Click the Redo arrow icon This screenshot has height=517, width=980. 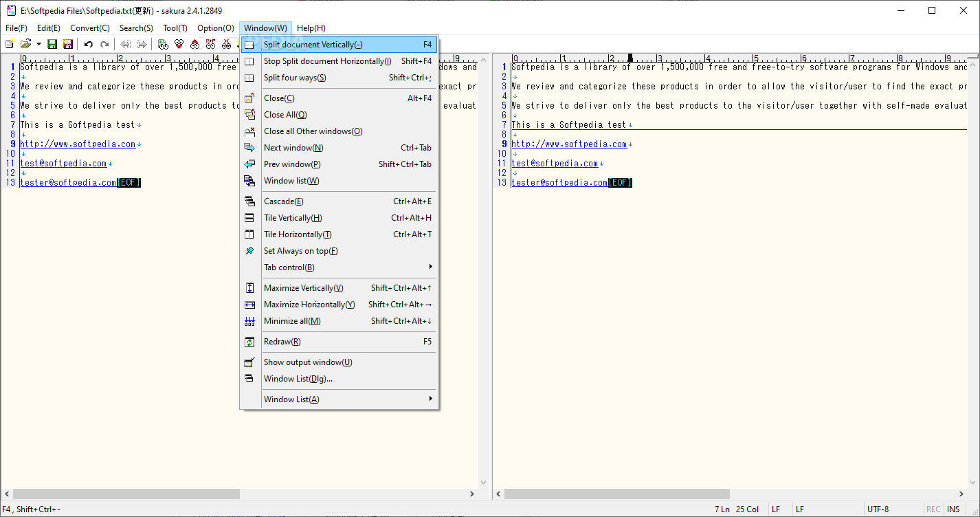click(x=104, y=44)
